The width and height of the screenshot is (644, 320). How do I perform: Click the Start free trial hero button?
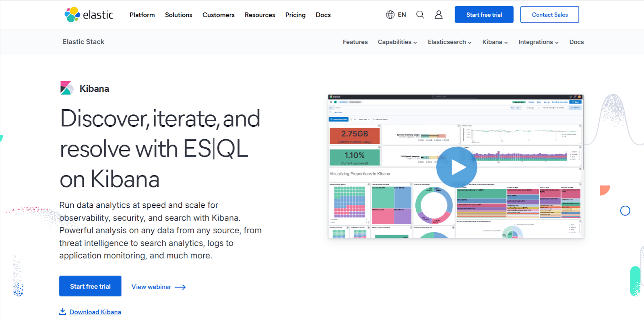(90, 286)
